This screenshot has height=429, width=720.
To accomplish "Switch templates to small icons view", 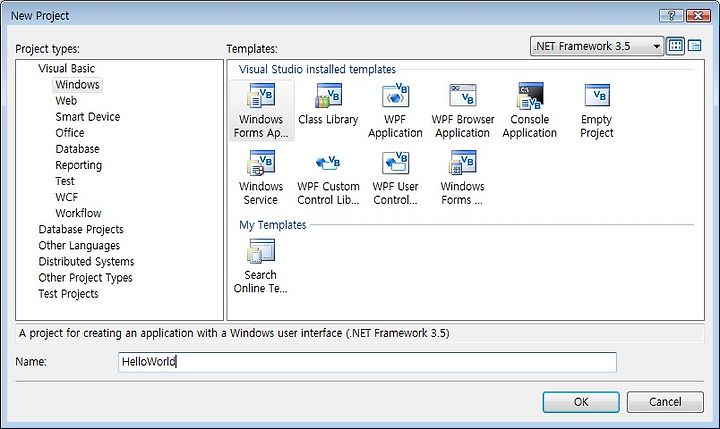I will [695, 46].
